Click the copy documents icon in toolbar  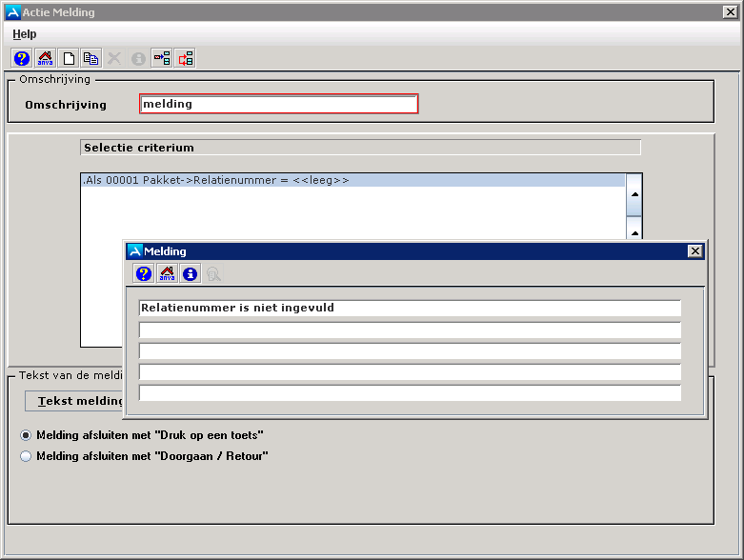90,58
